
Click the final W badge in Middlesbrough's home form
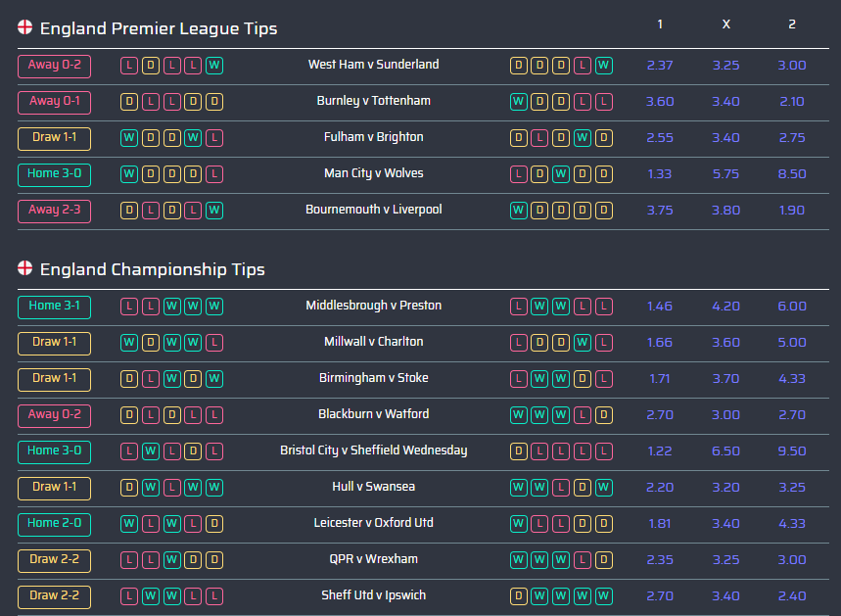pyautogui.click(x=214, y=306)
